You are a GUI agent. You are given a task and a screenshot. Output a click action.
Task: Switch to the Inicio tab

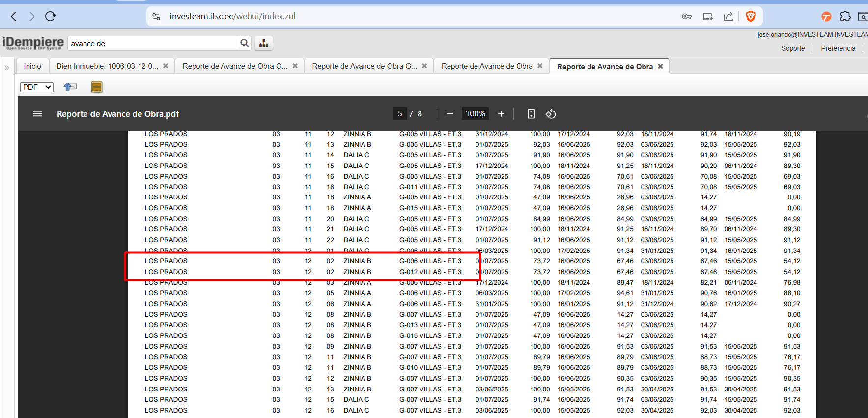pyautogui.click(x=32, y=66)
